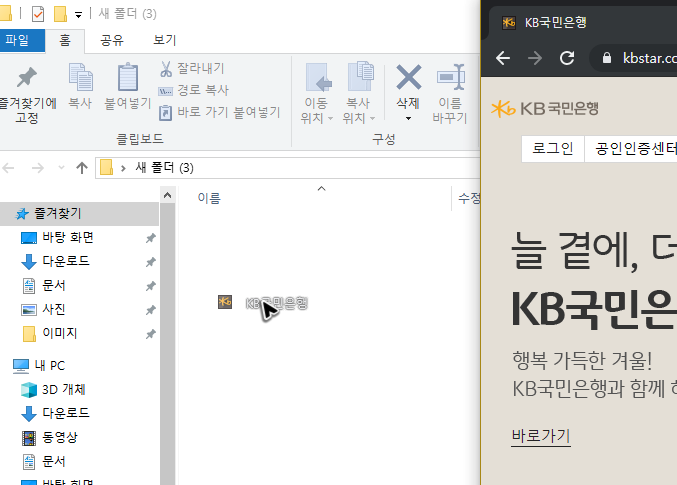Click the Paste (붙여넣기) clipboard icon
The image size is (677, 485).
click(x=128, y=78)
